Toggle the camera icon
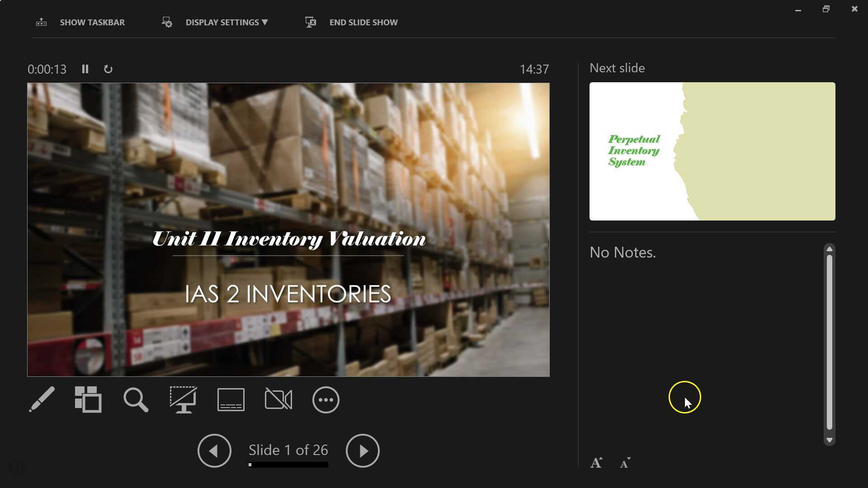 coord(278,399)
